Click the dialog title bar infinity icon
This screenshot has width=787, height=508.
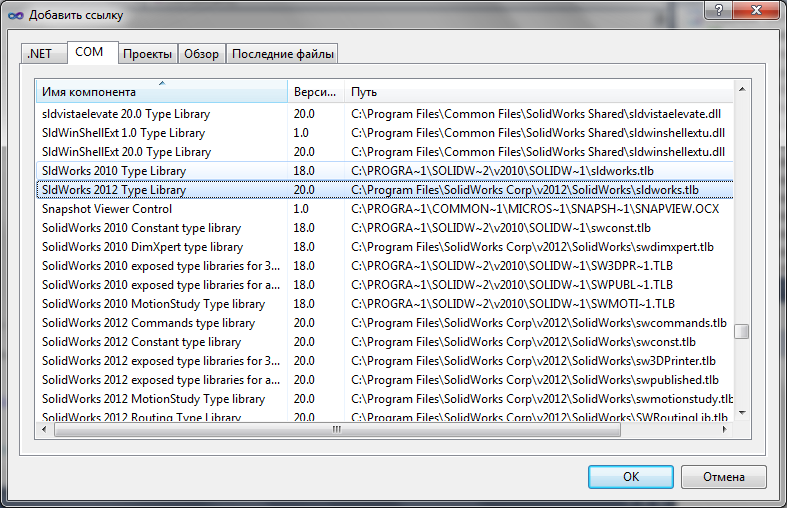pos(16,16)
